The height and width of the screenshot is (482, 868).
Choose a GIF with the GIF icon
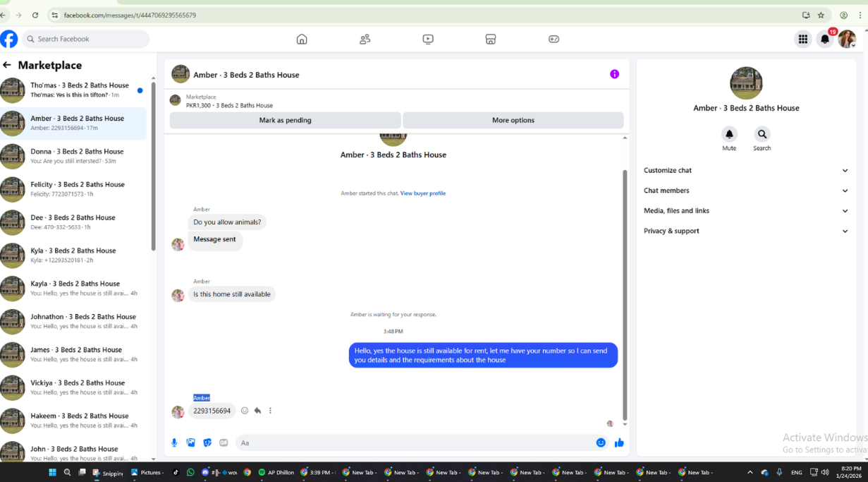224,442
